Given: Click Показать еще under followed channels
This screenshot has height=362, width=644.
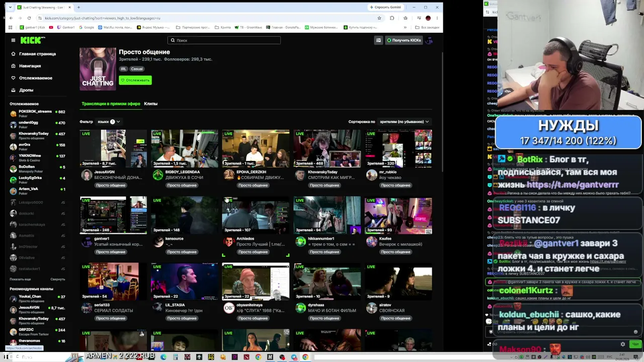Looking at the screenshot, I should [20, 279].
